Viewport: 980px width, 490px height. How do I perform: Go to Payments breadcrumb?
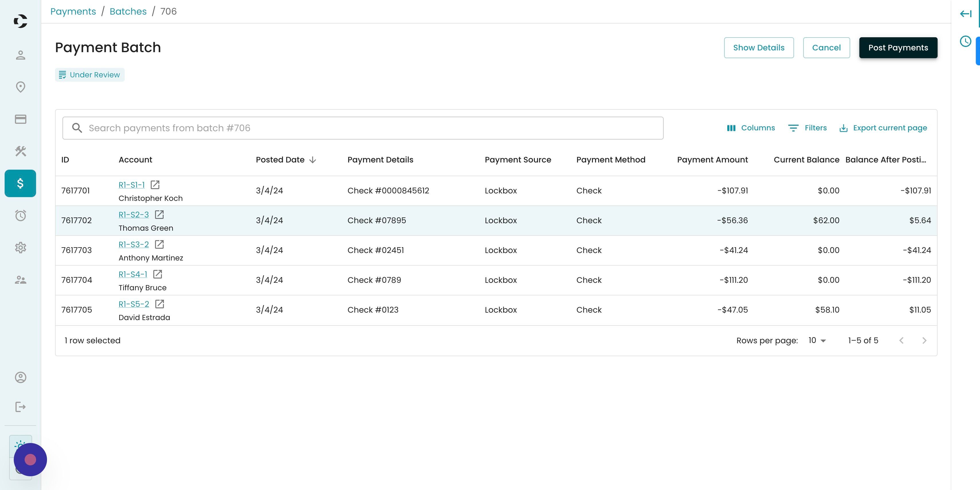[x=73, y=11]
